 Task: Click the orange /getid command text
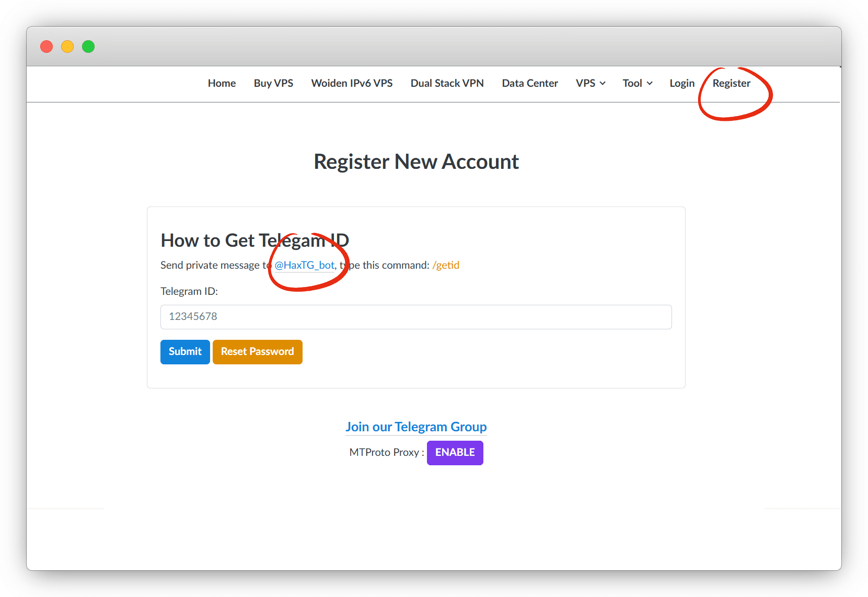446,265
